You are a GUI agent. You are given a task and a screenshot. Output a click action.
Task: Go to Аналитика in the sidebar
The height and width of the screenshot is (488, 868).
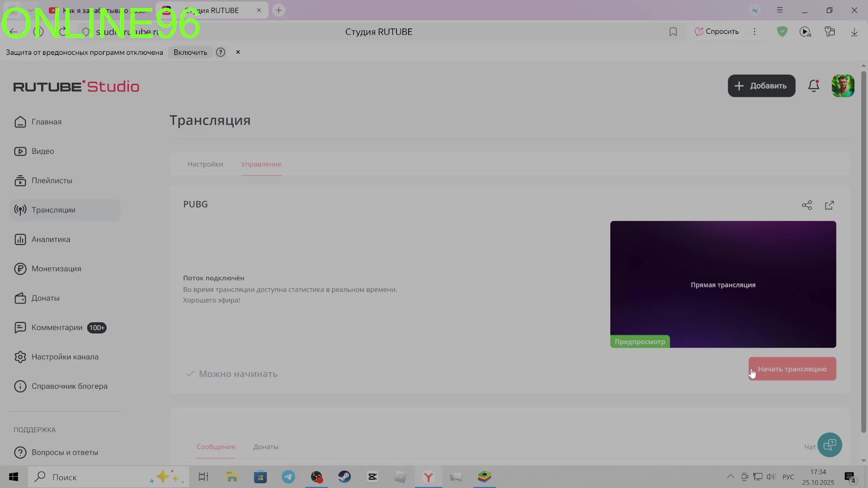coord(51,239)
